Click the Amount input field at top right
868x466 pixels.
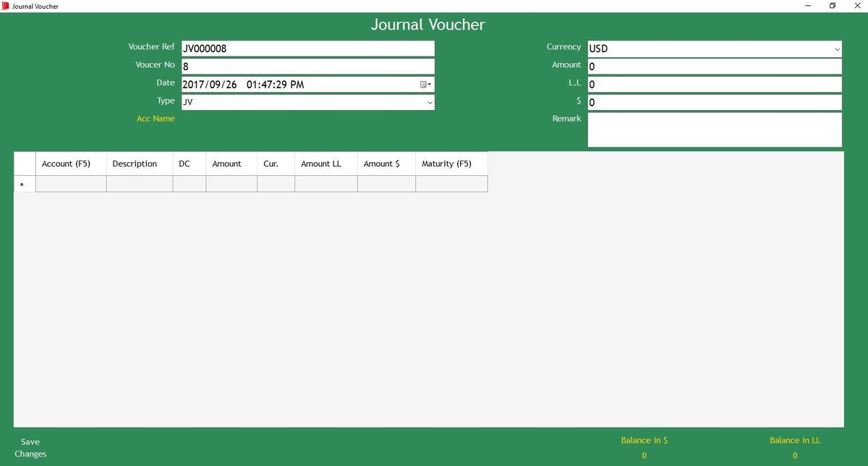click(715, 67)
